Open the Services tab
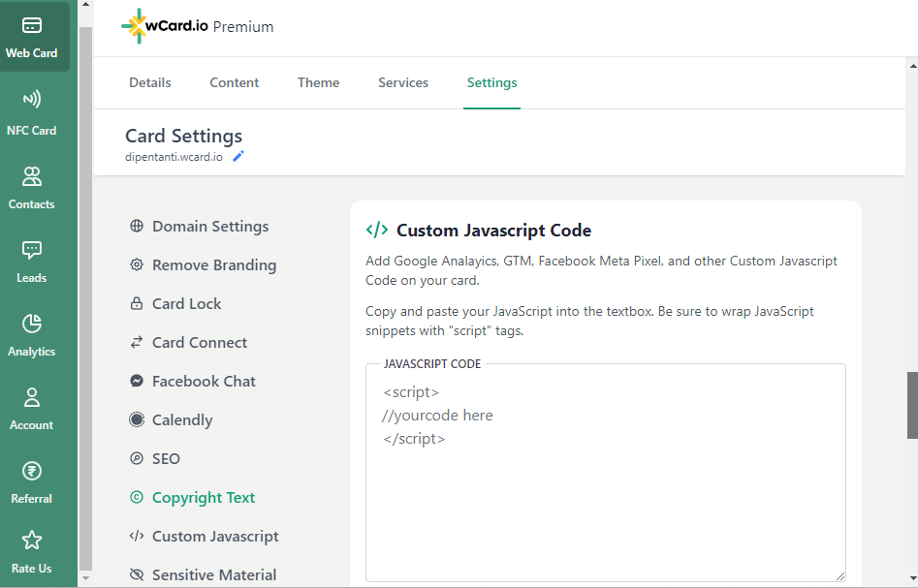Screen dimensions: 918x588 (x=403, y=82)
